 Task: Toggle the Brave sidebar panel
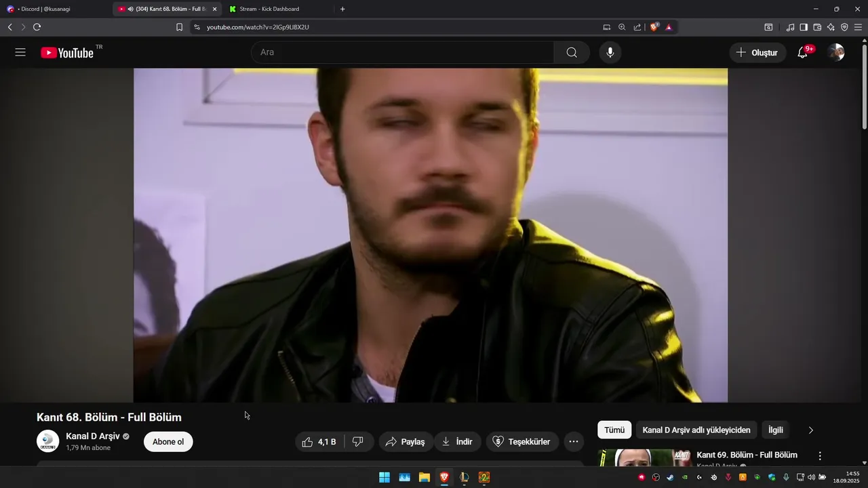coord(804,27)
